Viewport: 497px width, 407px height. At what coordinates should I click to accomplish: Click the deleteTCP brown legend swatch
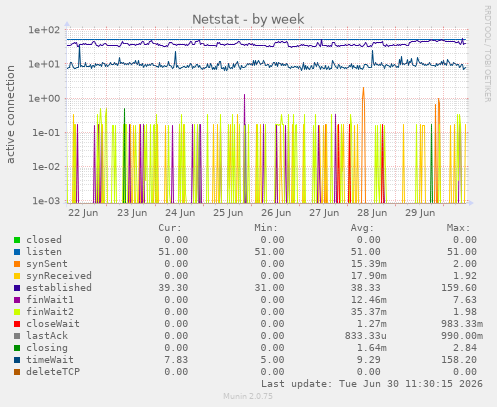17,372
